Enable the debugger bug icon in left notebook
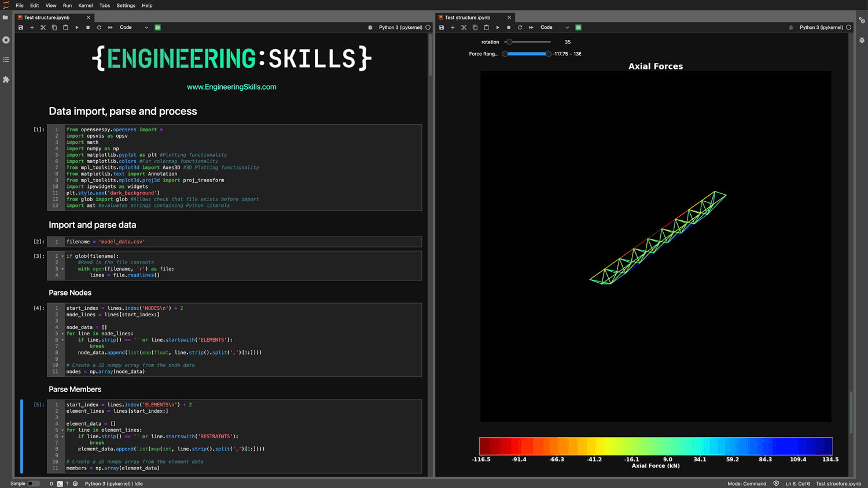Image resolution: width=868 pixels, height=488 pixels. pos(370,27)
